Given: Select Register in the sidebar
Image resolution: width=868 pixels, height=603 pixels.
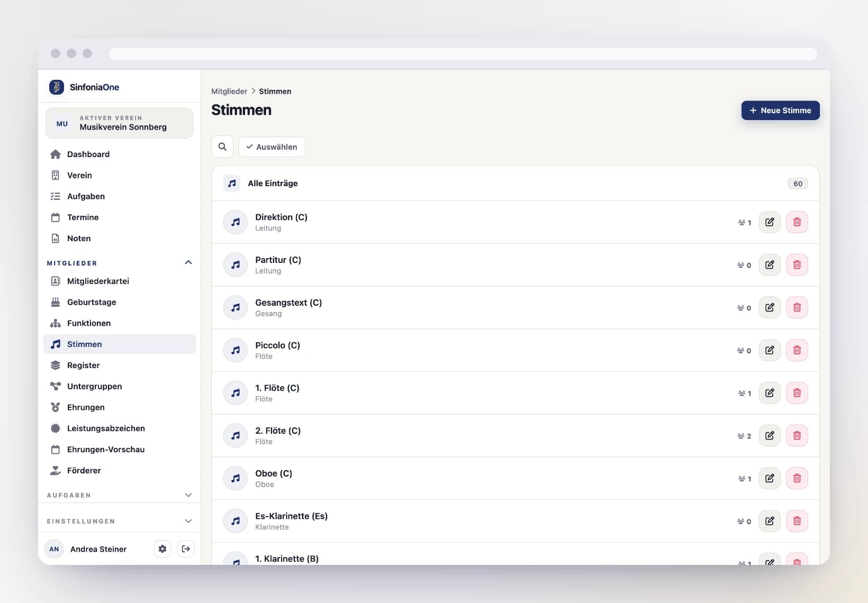Looking at the screenshot, I should click(119, 366).
